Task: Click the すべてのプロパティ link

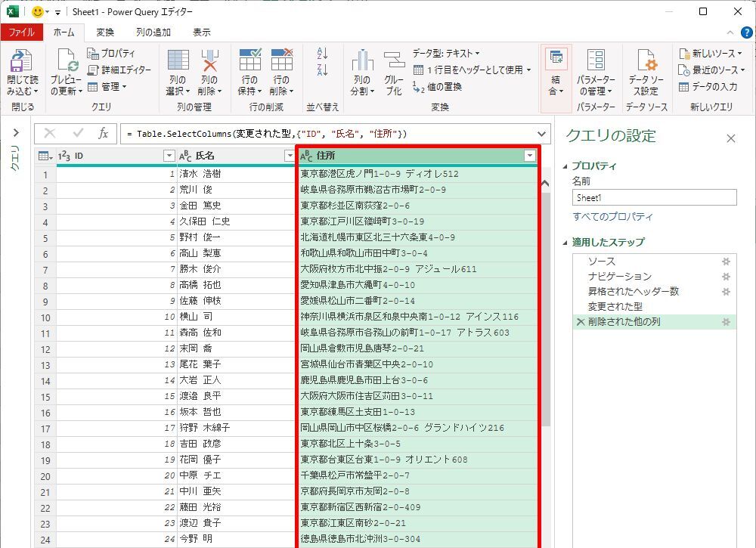Action: click(612, 217)
